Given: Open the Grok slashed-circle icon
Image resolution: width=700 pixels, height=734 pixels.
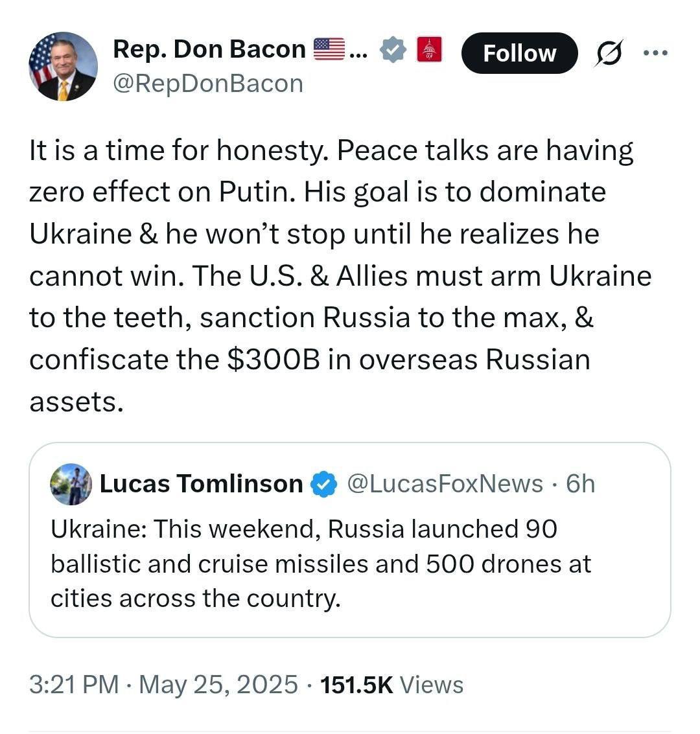Looking at the screenshot, I should click(x=609, y=53).
